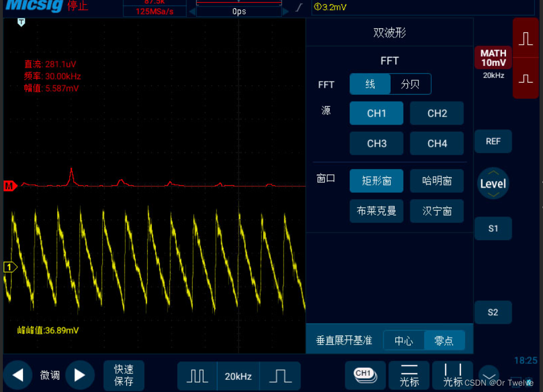Tap the 微调 fine-adjust label
The width and height of the screenshot is (543, 392).
(50, 375)
